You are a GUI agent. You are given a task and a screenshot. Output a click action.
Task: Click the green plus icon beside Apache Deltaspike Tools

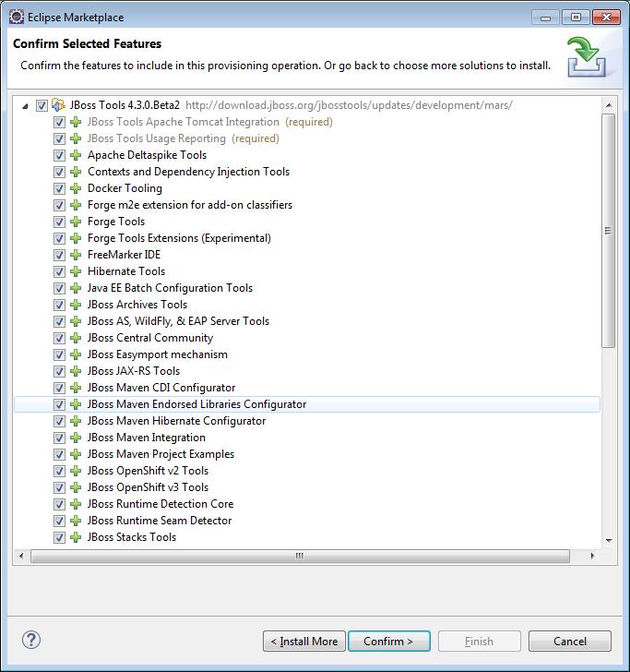click(x=76, y=155)
